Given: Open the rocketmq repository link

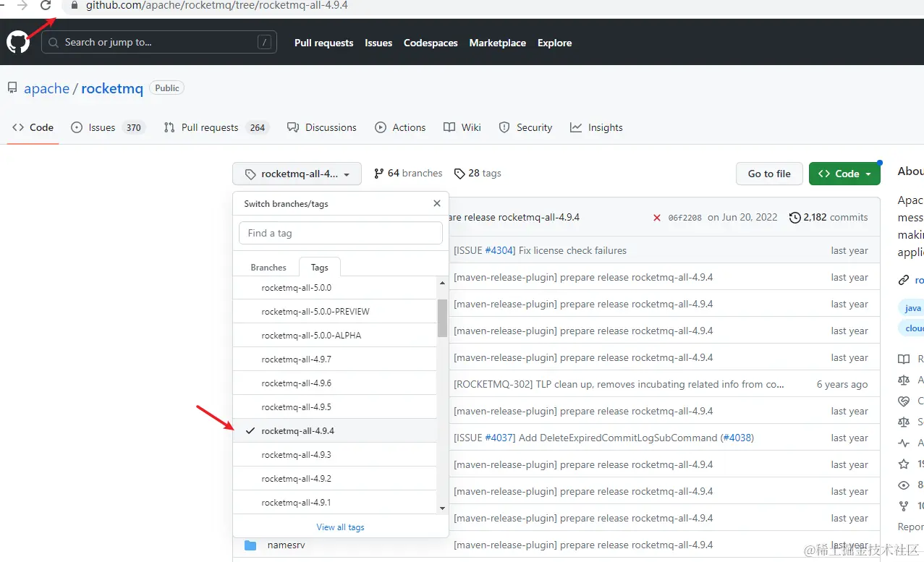Looking at the screenshot, I should click(112, 88).
